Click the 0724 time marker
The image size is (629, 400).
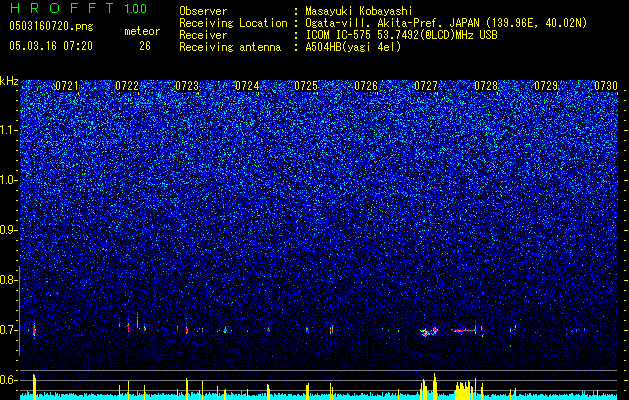click(247, 86)
